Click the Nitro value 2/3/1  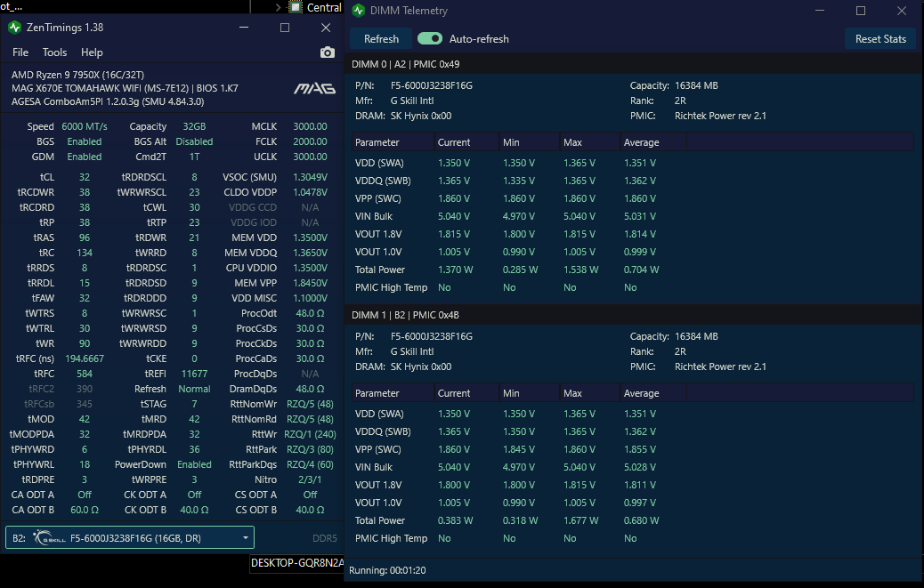click(310, 479)
